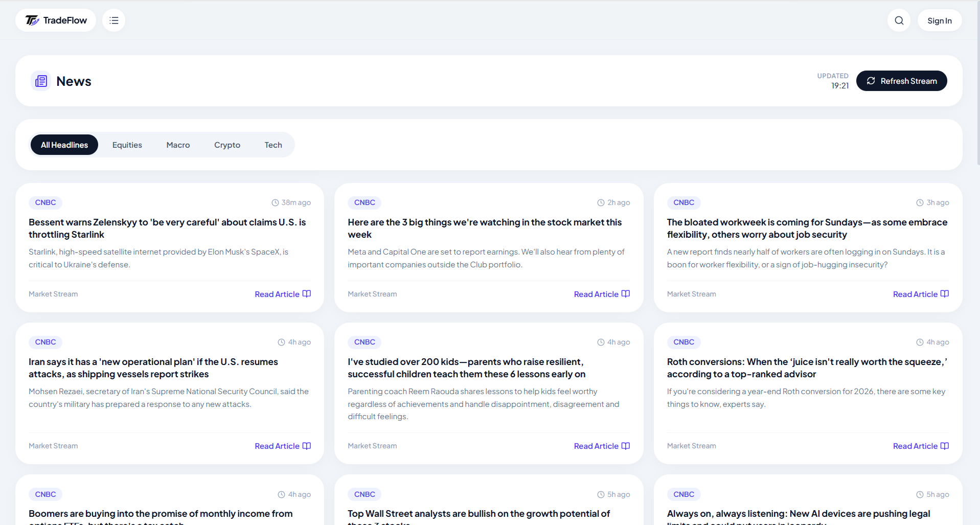This screenshot has width=980, height=525.
Task: Click book icon on bloated workweek article
Action: coord(945,294)
